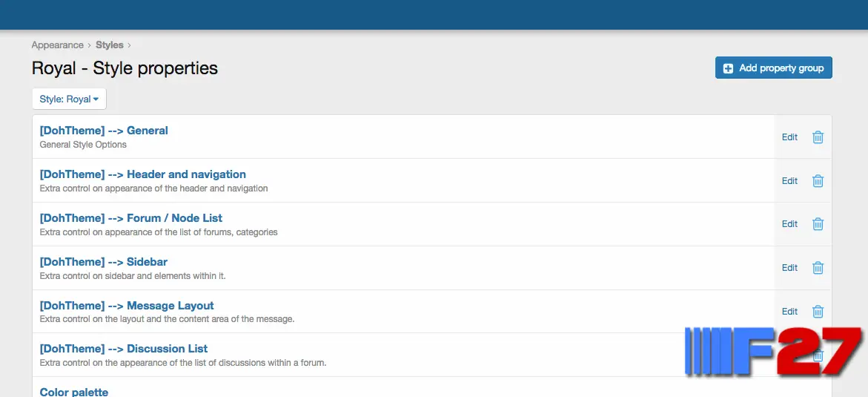Viewport: 868px width, 397px height.
Task: Go to Styles in the breadcrumb
Action: [x=109, y=45]
